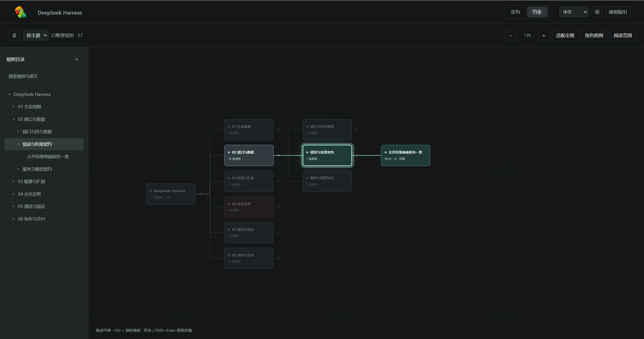Toggle the light/dark theme sun icon

tap(597, 12)
